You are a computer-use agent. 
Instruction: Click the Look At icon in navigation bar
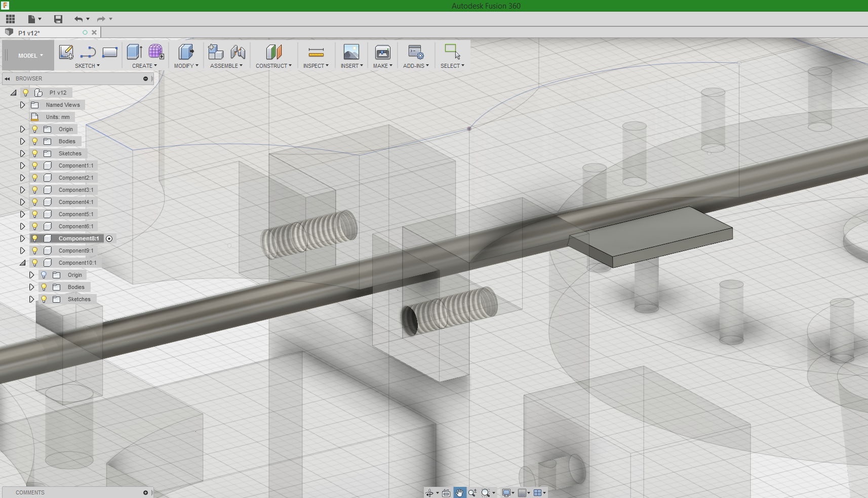click(x=446, y=493)
